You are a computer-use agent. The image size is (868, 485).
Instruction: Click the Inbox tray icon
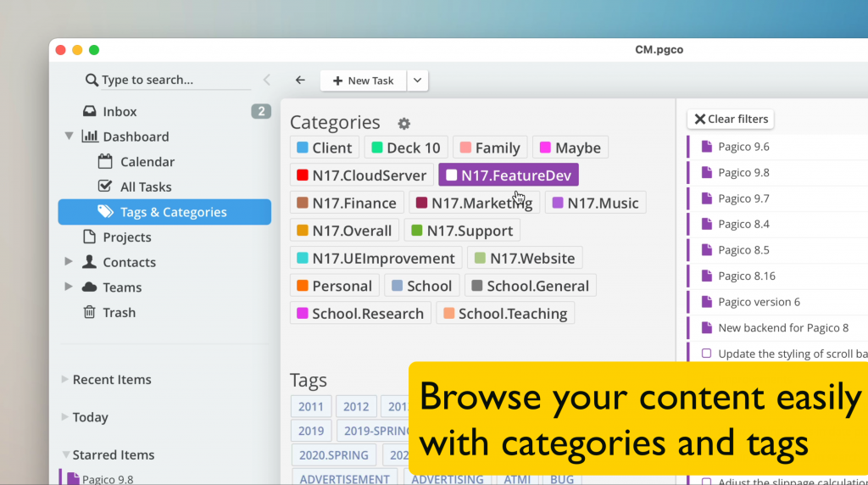[x=89, y=111]
